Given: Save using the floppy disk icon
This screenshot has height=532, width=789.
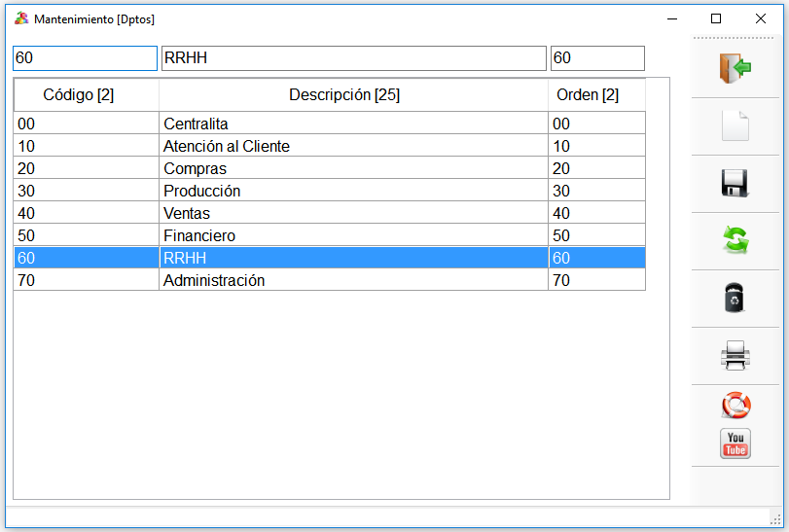Looking at the screenshot, I should 735,183.
